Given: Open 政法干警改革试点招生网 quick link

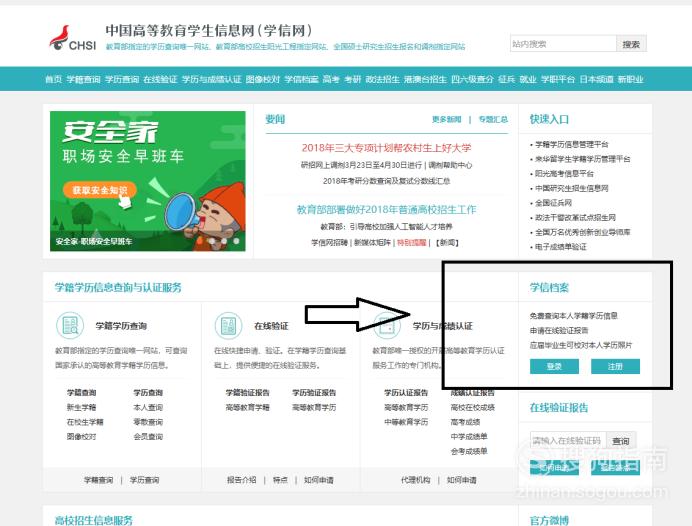Looking at the screenshot, I should [575, 218].
